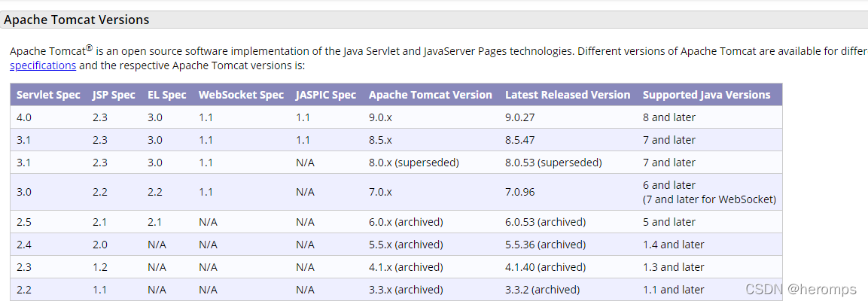Click the 6 and later Java cell
The image size is (868, 304).
(669, 185)
